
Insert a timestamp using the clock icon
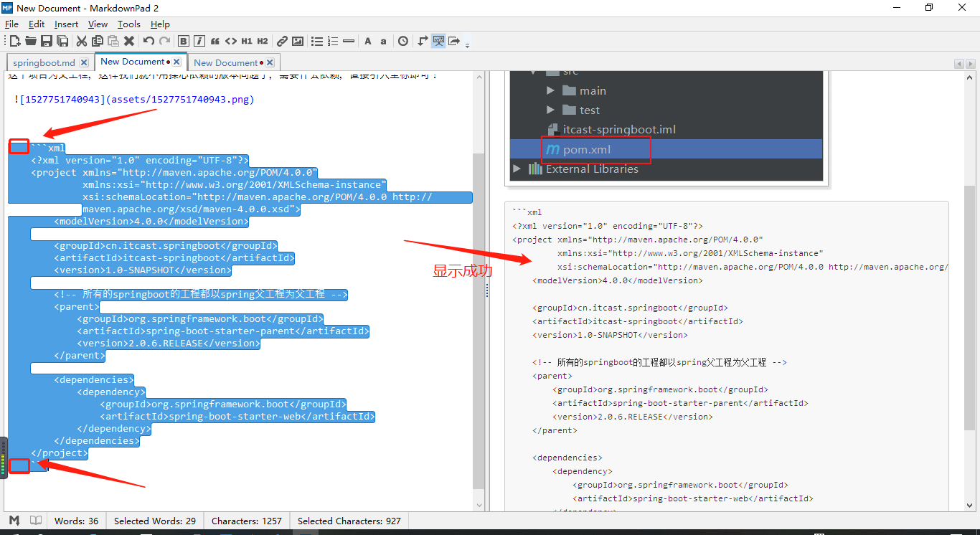tap(402, 41)
